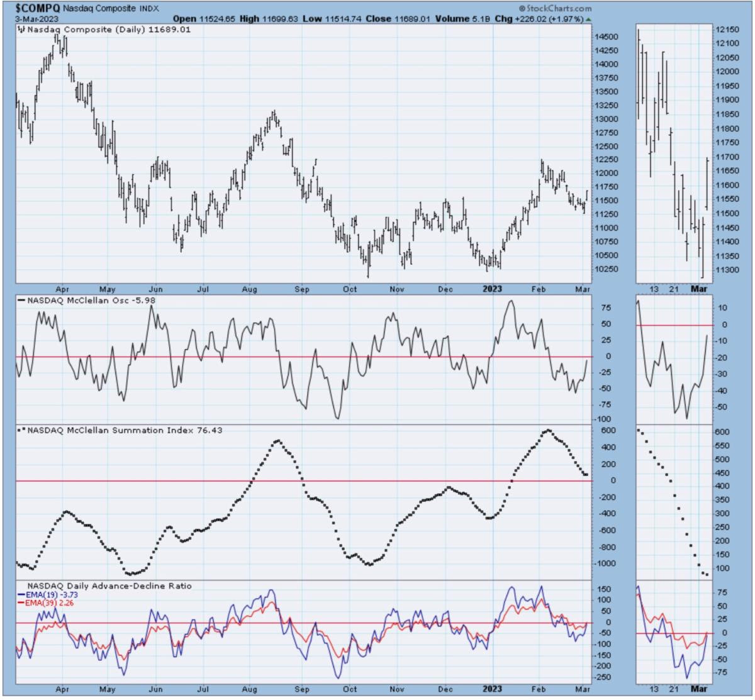Select '-30' on the zoomed oscillator axis

point(722,374)
